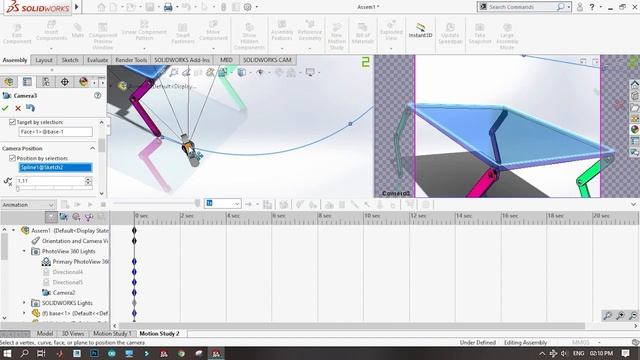
Task: Click the Search Commands box
Action: (524, 7)
